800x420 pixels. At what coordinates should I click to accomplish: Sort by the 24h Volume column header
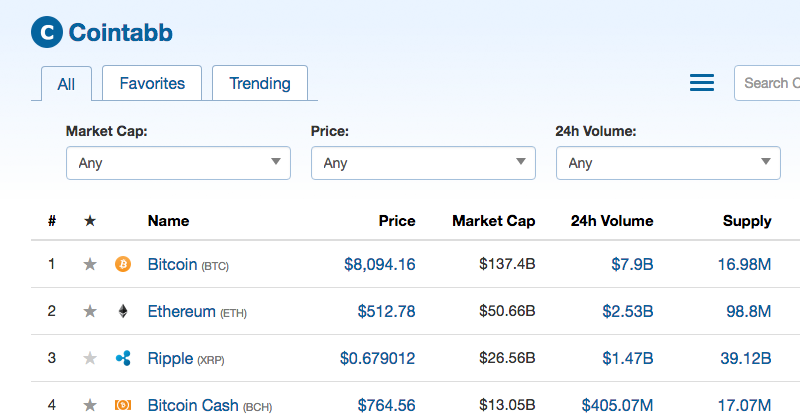click(x=612, y=221)
